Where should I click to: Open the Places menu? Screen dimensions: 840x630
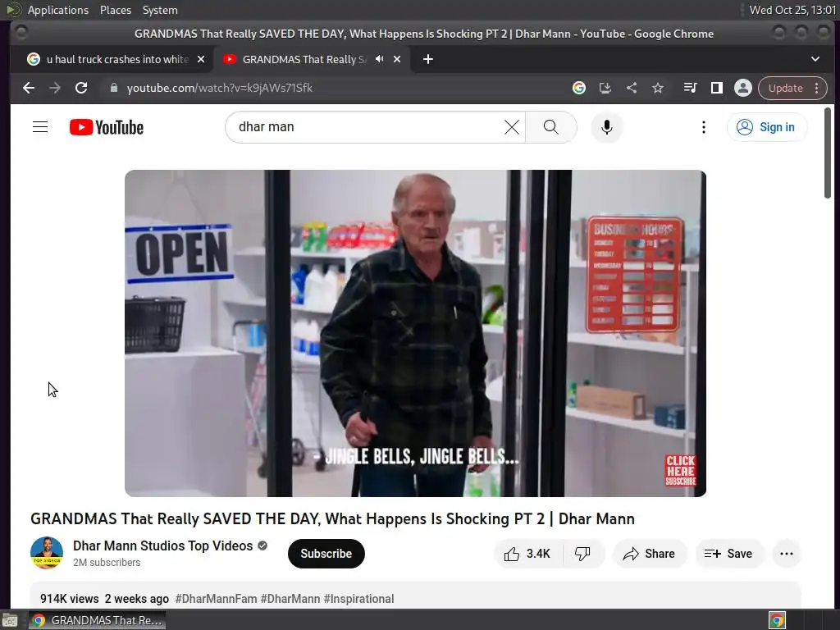coord(115,10)
